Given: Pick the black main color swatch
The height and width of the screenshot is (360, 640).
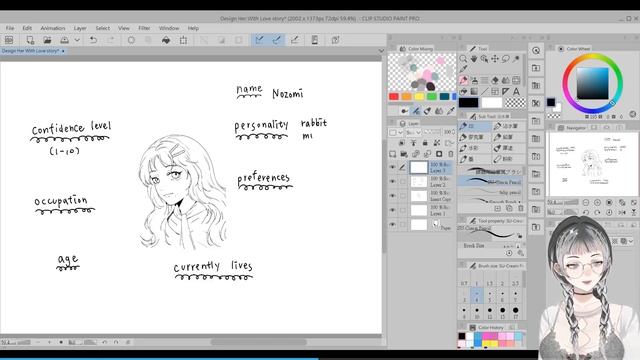Looking at the screenshot, I should click(x=469, y=102).
